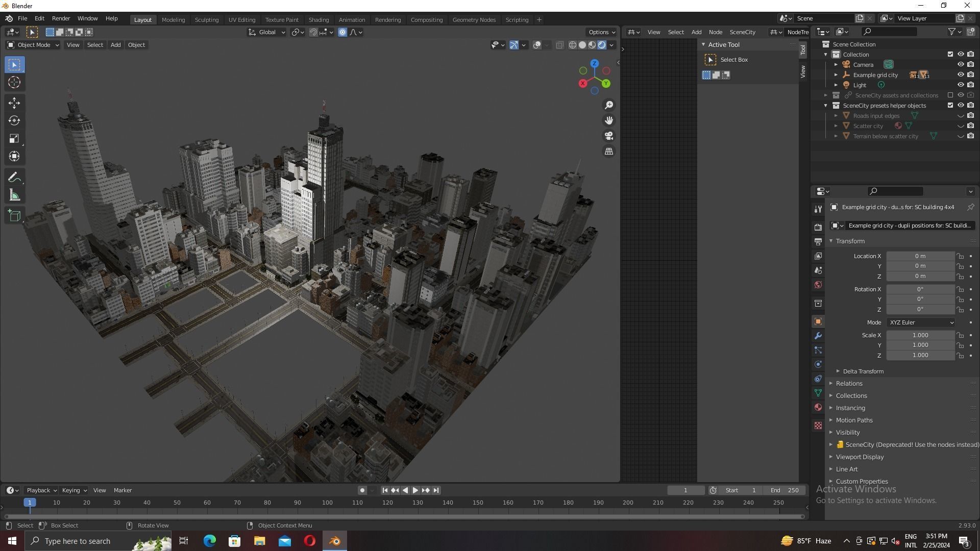
Task: Hide Example grid city via eye icon
Action: pyautogui.click(x=960, y=75)
